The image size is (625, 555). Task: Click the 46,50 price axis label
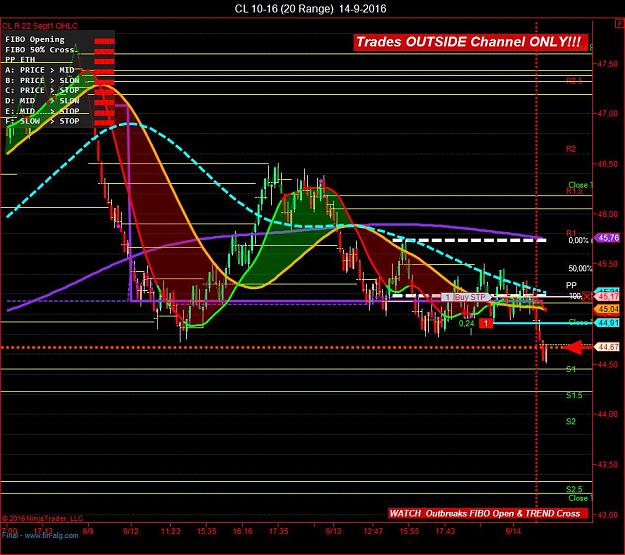607,164
